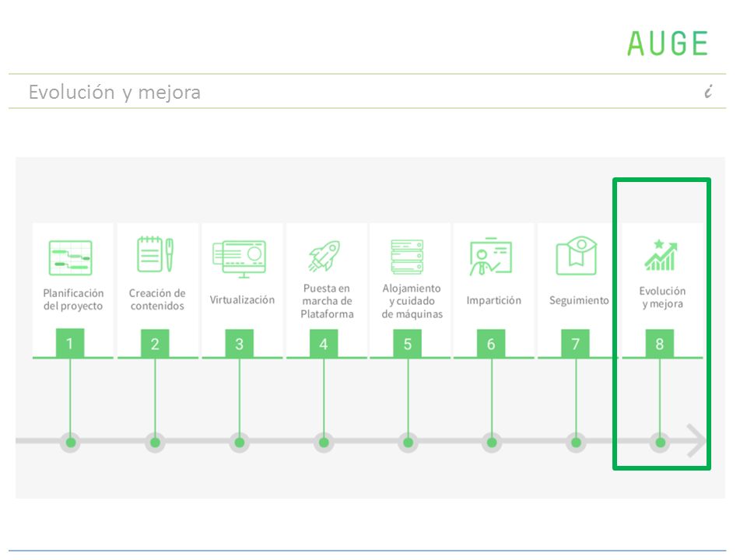Click timeline dot below step 8
The height and width of the screenshot is (560, 747).
tap(661, 443)
